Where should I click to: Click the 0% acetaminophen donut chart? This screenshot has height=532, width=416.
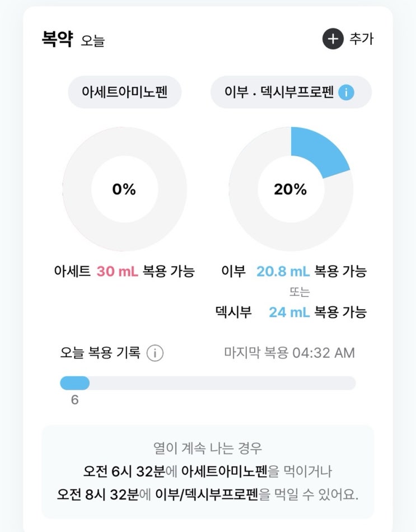coord(124,189)
